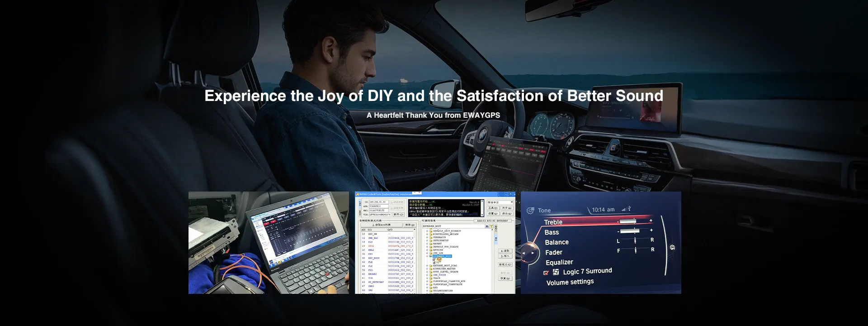
Task: Click the Tone settings gear icon
Action: (x=530, y=211)
